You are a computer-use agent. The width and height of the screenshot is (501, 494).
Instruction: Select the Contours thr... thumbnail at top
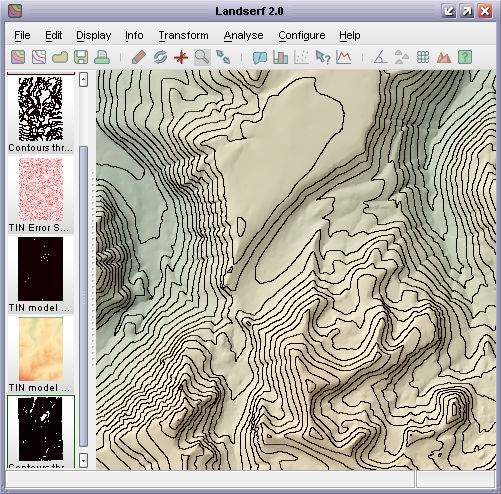tap(41, 114)
